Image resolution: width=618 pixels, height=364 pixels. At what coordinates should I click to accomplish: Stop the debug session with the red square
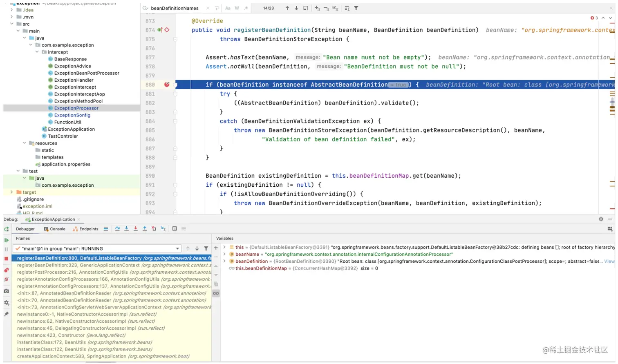click(x=6, y=259)
